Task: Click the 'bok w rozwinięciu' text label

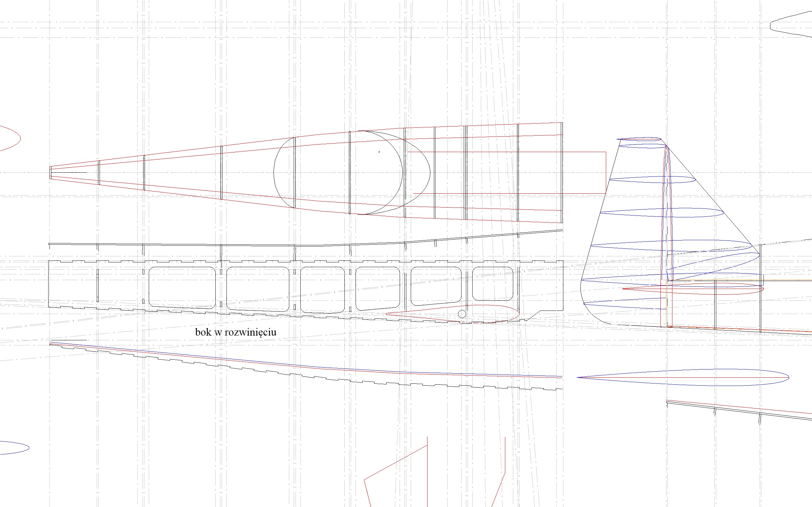Action: point(236,332)
